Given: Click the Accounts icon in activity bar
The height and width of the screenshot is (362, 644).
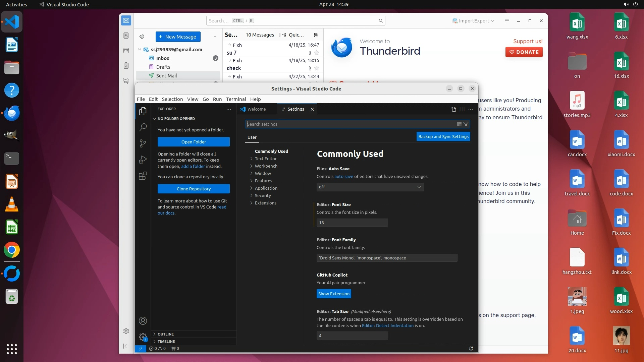Looking at the screenshot, I should (x=143, y=321).
